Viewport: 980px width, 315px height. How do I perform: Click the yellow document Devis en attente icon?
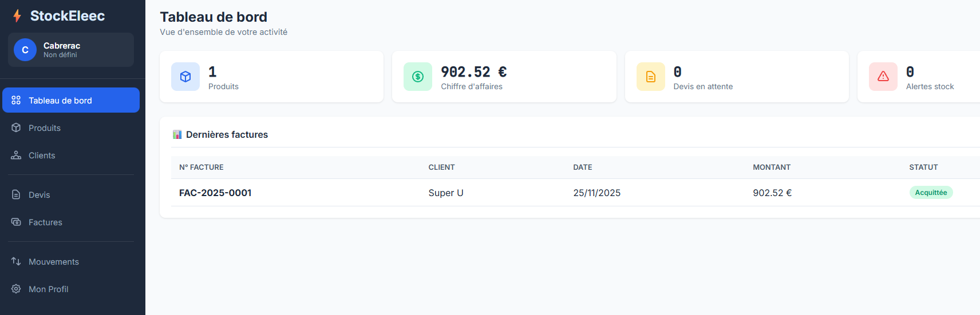click(x=651, y=77)
